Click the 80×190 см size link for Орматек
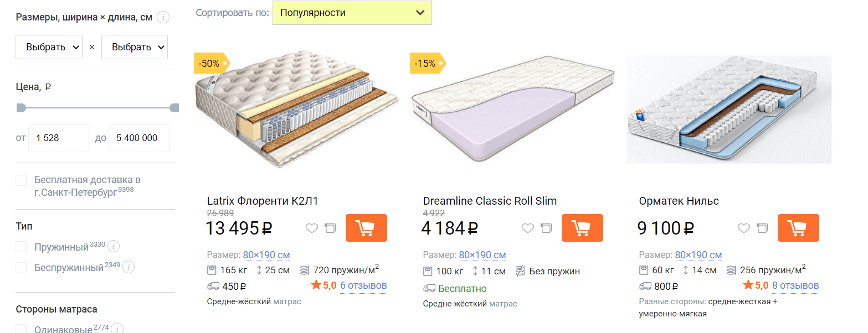This screenshot has height=333, width=868. click(698, 254)
